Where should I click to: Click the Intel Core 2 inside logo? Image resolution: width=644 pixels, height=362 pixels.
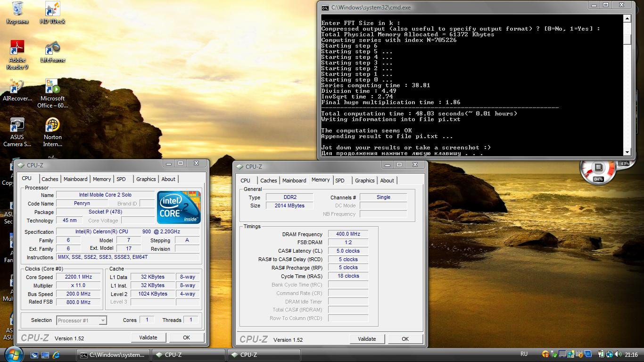pyautogui.click(x=179, y=207)
